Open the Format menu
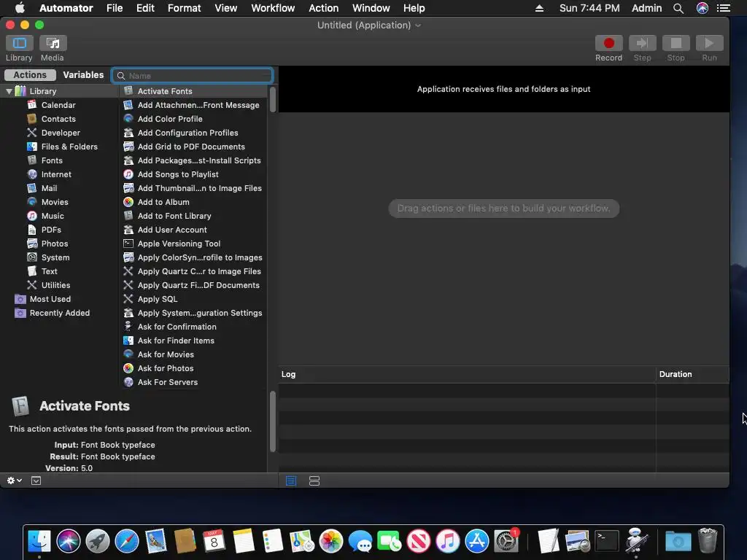This screenshot has height=560, width=747. point(184,8)
